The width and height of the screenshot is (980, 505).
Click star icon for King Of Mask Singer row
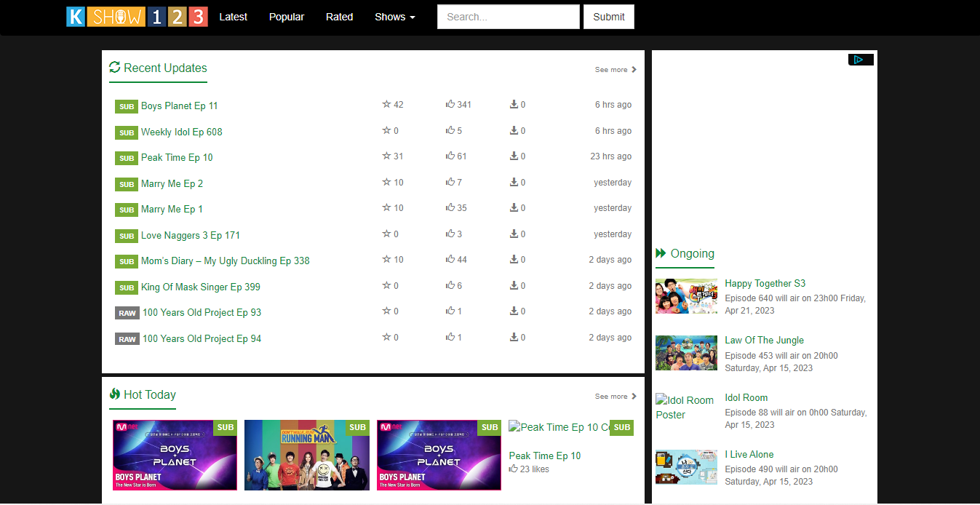click(386, 285)
